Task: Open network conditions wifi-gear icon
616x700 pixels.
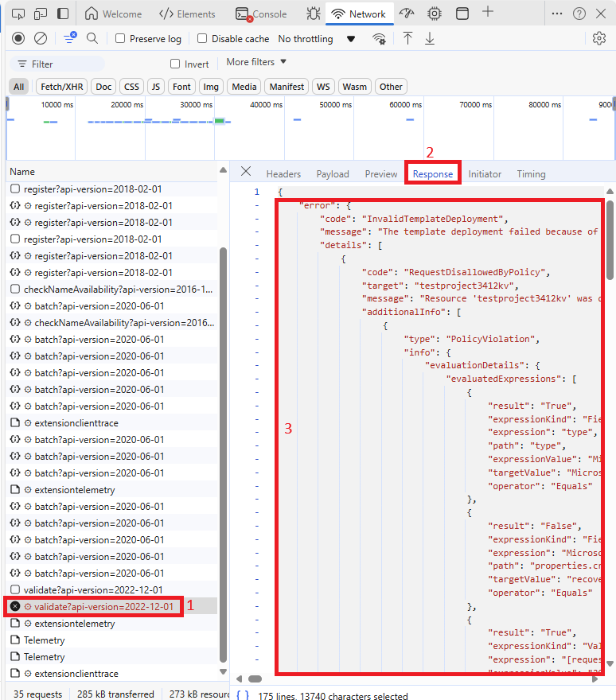Action: (380, 39)
